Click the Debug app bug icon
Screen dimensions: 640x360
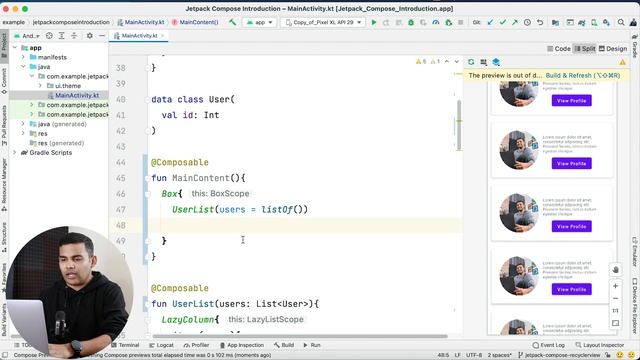coord(411,22)
